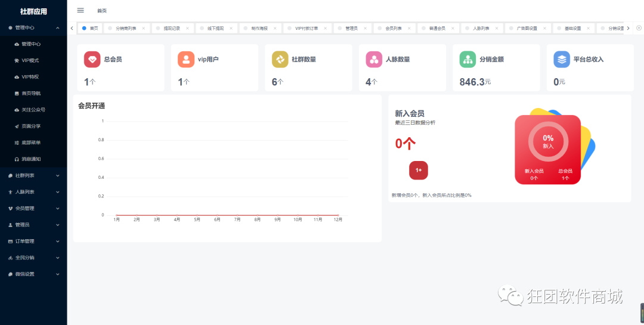Click the orange person vip用户 card icon
The image size is (644, 325).
coord(186,60)
